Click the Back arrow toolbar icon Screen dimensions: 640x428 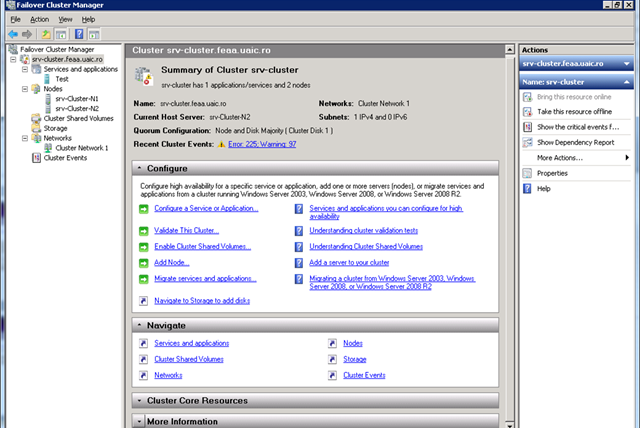(12, 34)
